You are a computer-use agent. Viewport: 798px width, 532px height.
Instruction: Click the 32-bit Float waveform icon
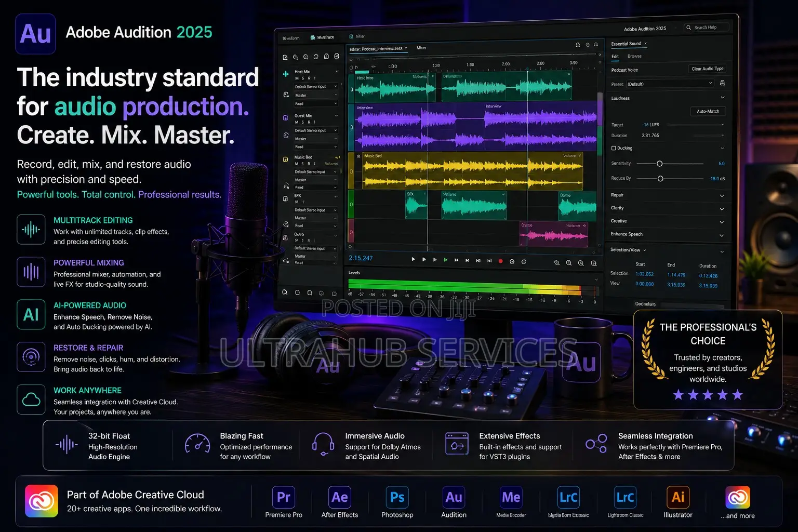(x=67, y=445)
